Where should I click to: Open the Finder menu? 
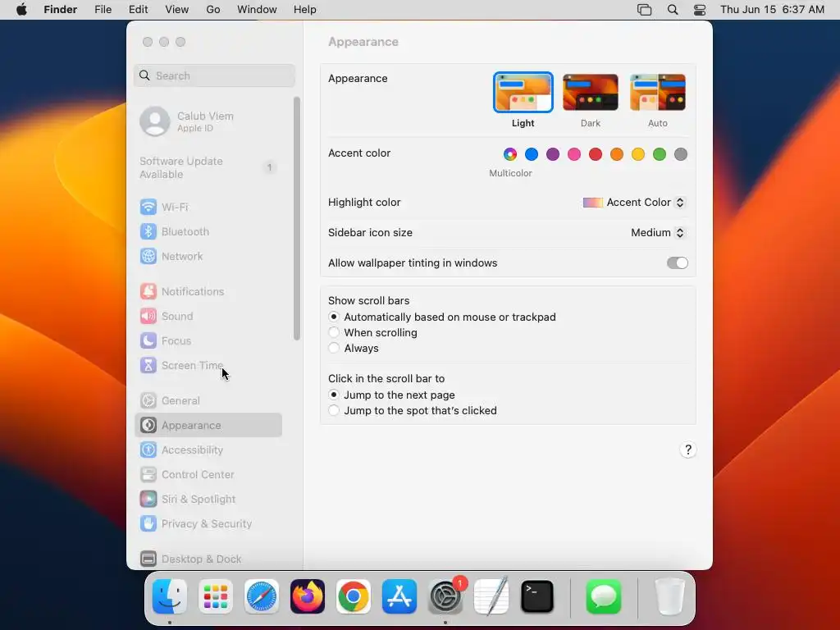coord(60,10)
